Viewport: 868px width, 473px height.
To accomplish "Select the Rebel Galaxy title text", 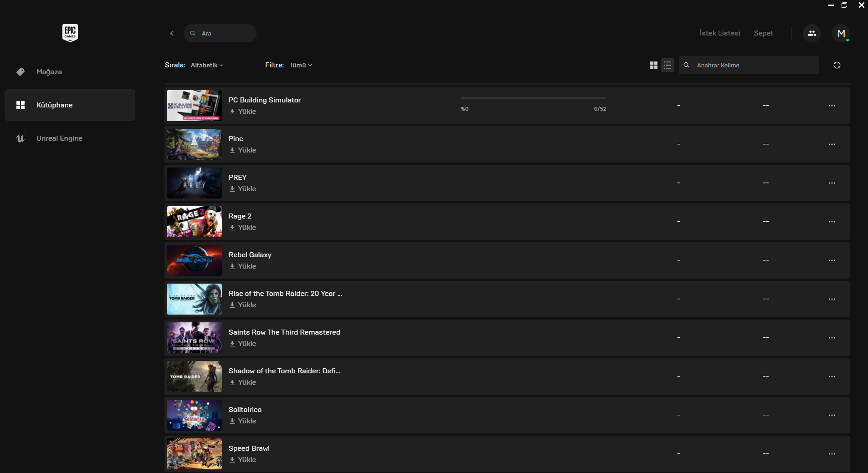I will (250, 255).
